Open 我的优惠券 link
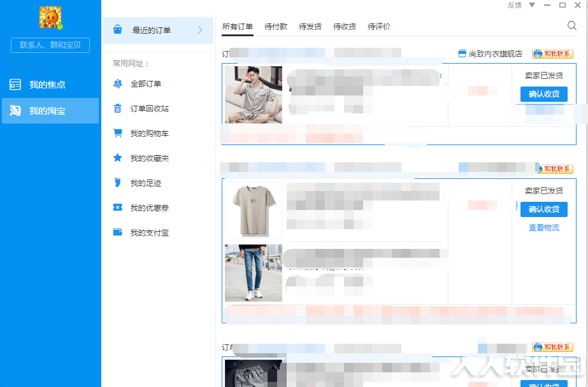Viewport: 588px width, 387px height. click(150, 208)
